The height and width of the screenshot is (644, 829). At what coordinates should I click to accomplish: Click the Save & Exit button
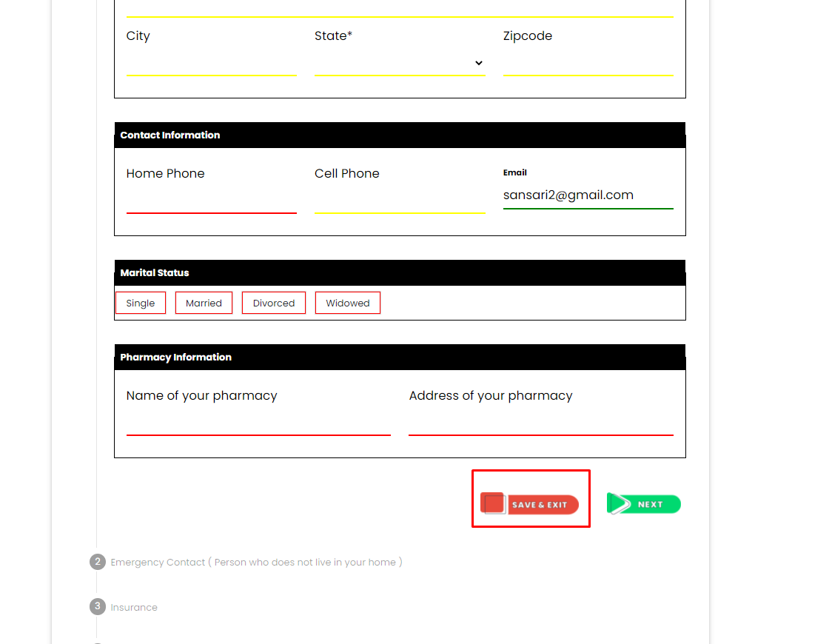pyautogui.click(x=529, y=504)
